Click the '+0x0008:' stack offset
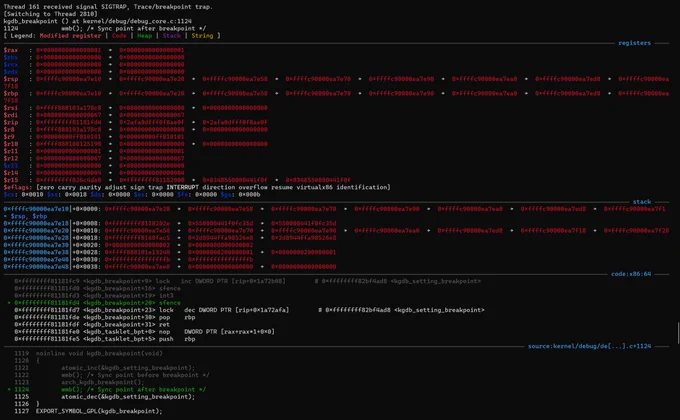The height and width of the screenshot is (420, 680). tap(86, 223)
